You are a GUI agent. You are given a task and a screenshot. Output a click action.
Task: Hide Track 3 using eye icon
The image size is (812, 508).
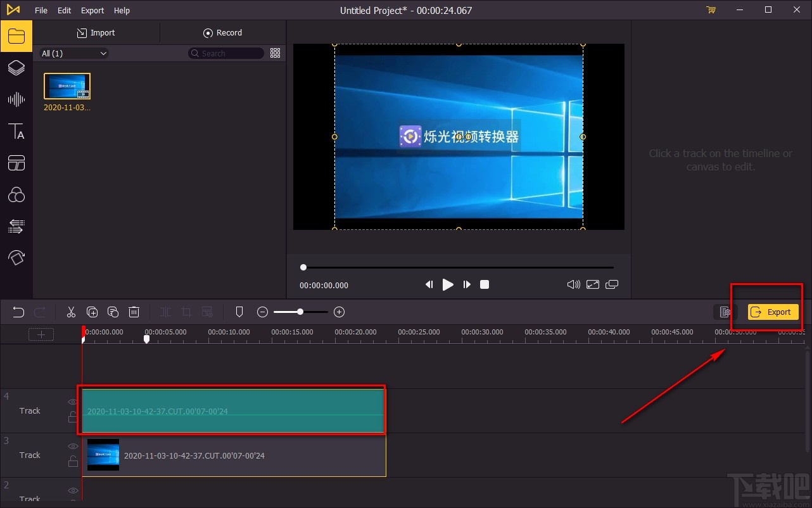pos(73,446)
